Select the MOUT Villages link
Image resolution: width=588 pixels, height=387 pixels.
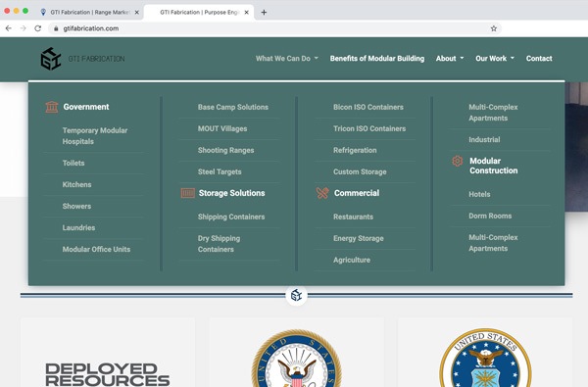[222, 128]
